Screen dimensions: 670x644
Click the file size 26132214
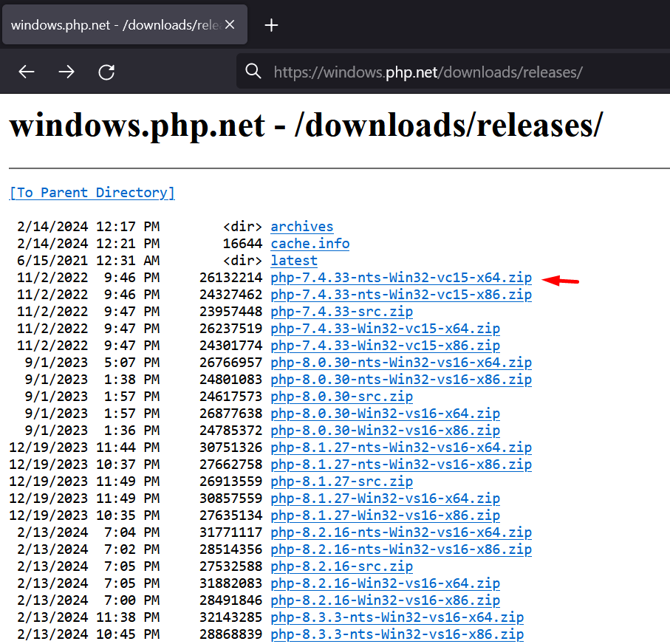pos(230,278)
